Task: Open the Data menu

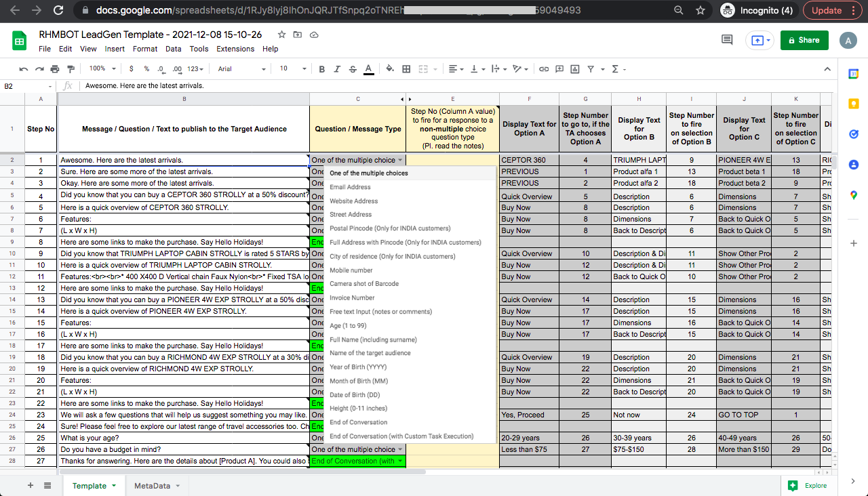Action: [x=174, y=49]
